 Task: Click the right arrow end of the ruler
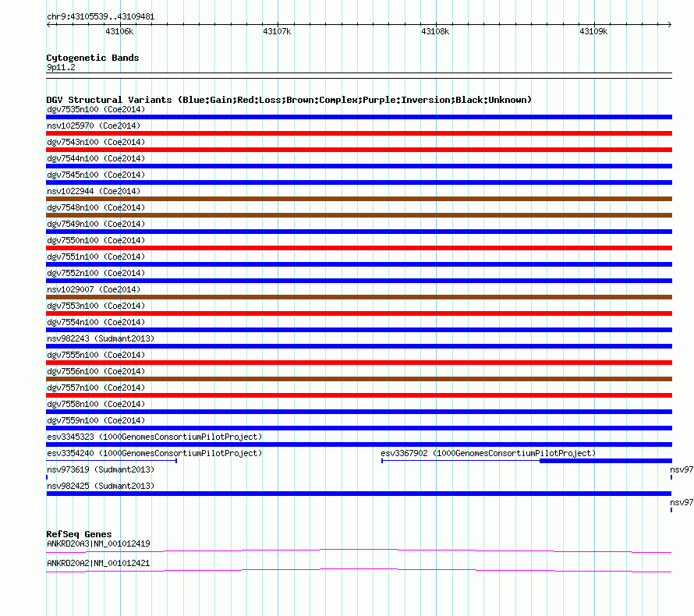pos(670,24)
